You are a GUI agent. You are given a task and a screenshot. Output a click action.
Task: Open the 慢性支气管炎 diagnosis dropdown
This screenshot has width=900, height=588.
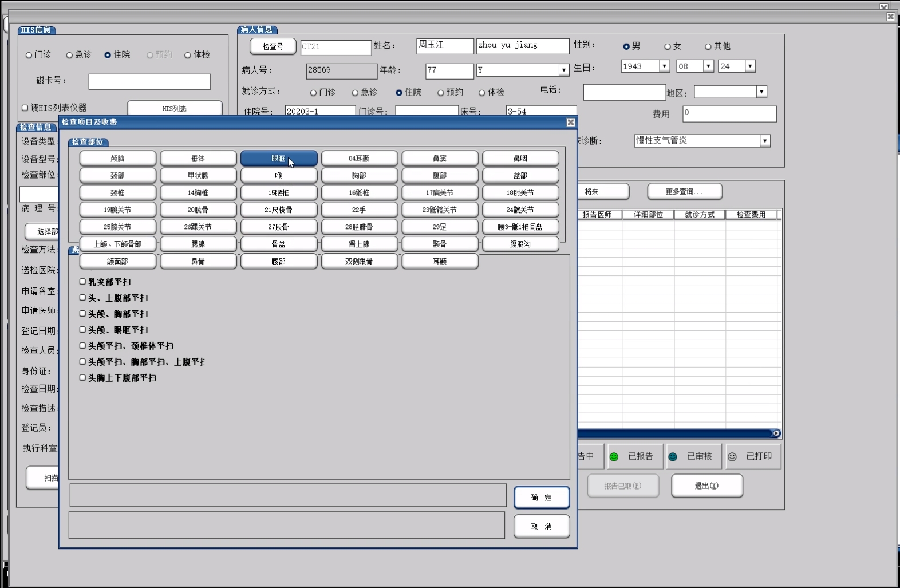(765, 141)
